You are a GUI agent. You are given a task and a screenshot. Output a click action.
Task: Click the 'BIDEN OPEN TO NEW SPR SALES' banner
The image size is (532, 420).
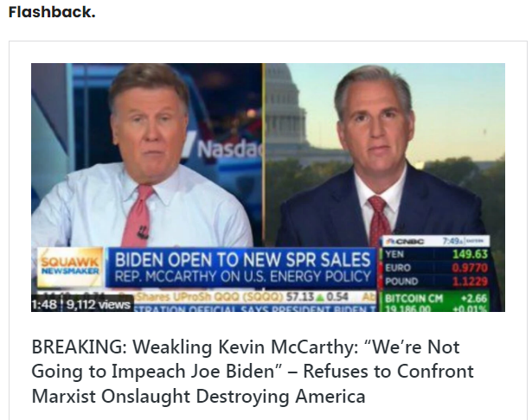pos(242,259)
